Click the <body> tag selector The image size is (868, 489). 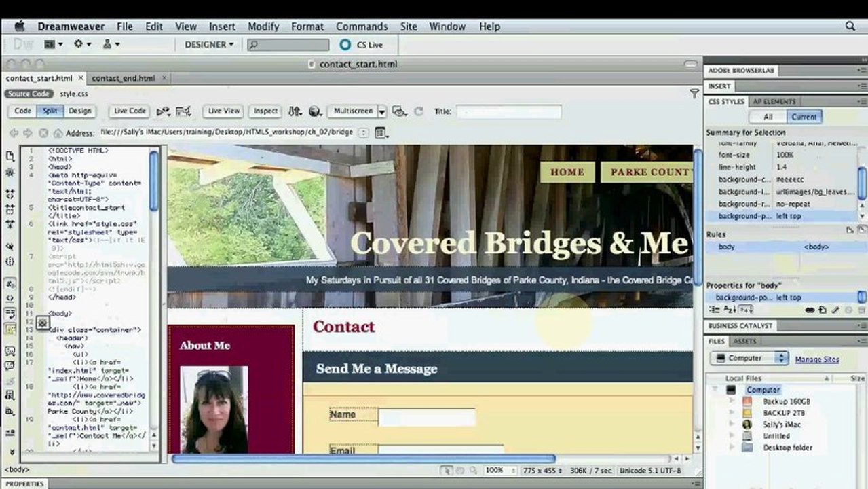pyautogui.click(x=17, y=469)
